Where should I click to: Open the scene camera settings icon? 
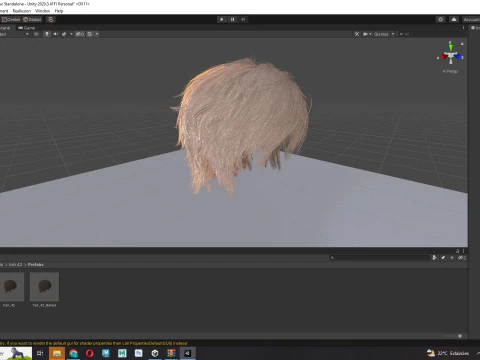(x=365, y=34)
